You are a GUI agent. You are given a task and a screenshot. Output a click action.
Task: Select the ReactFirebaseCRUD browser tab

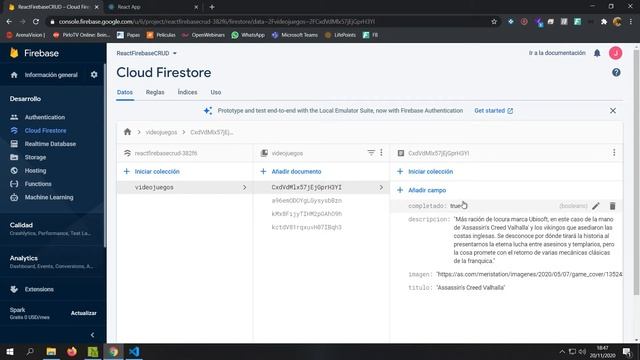52,7
